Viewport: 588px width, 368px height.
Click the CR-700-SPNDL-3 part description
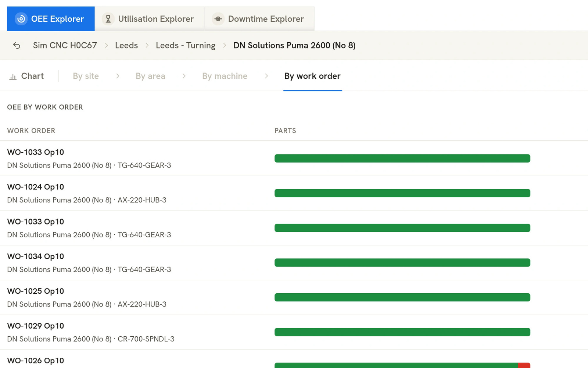146,339
